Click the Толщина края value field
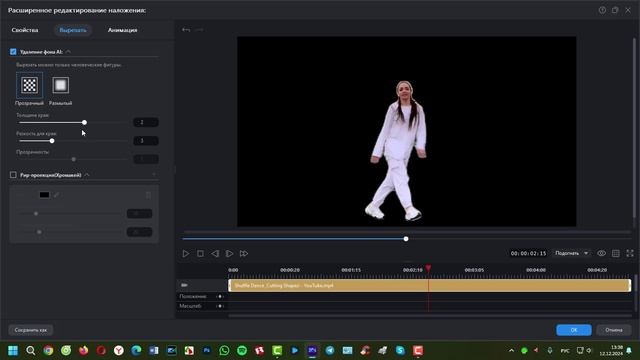Viewport: 640px width, 360px height. 146,122
